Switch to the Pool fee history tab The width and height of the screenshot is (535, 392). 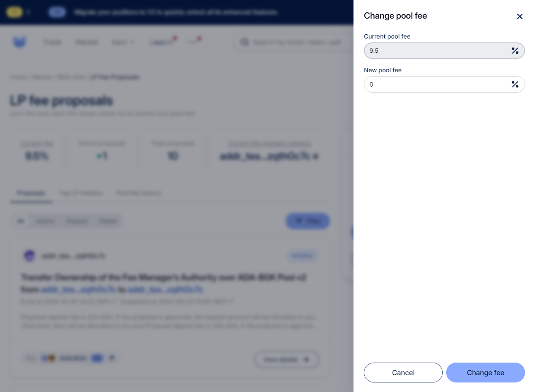point(139,193)
